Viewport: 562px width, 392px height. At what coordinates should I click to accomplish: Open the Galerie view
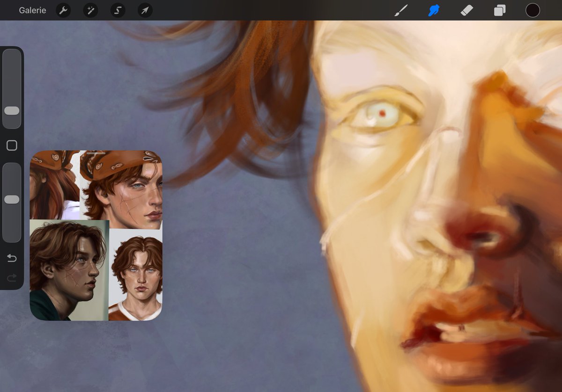point(32,10)
